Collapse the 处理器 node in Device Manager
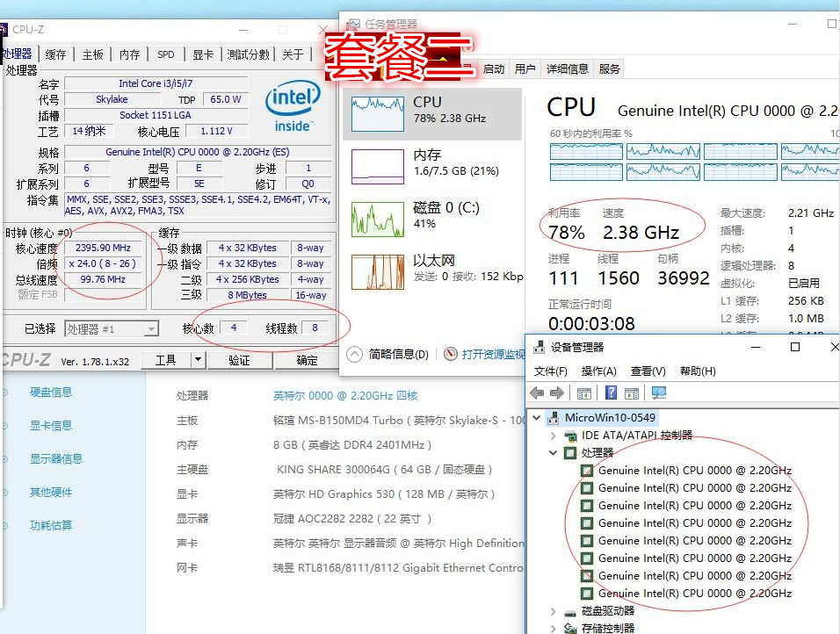 point(554,453)
